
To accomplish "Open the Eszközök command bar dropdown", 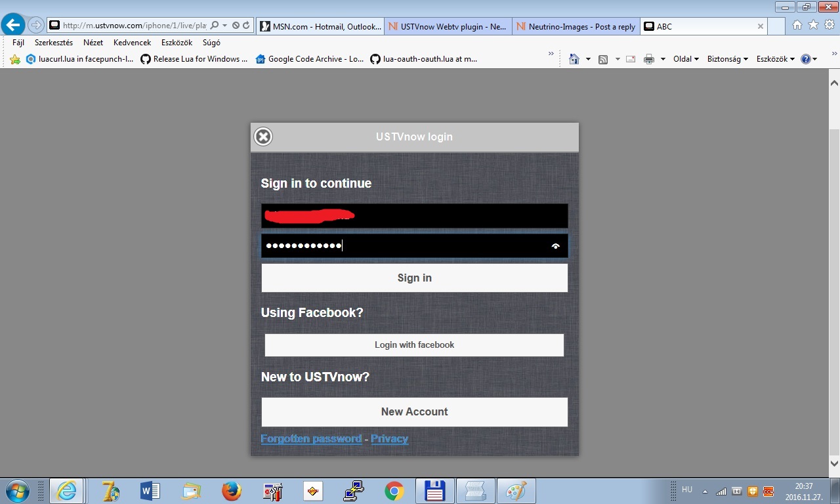I will click(775, 59).
